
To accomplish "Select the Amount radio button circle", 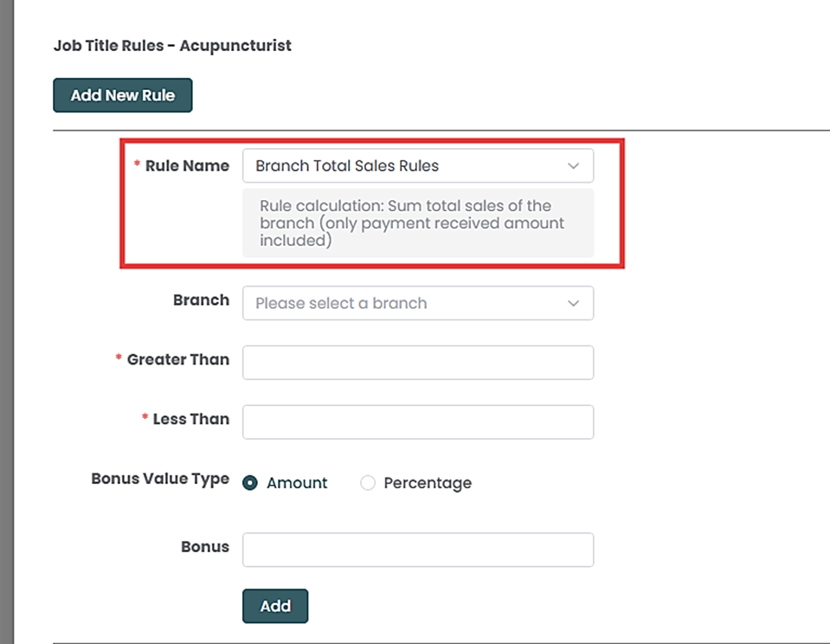I will pos(250,483).
